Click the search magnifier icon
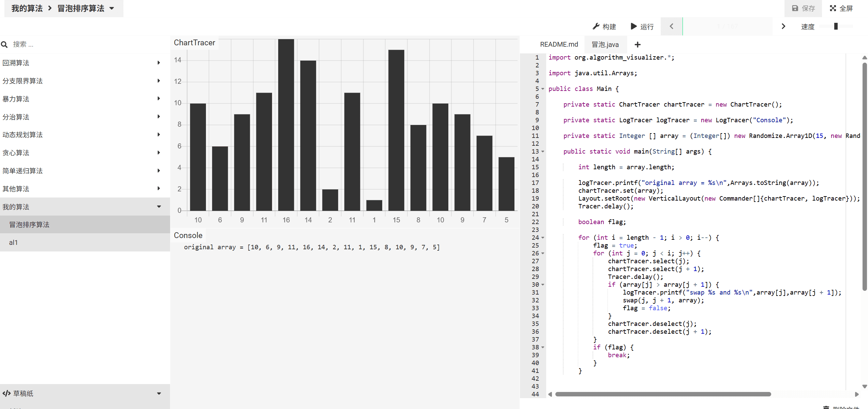The width and height of the screenshot is (868, 409). pyautogui.click(x=4, y=45)
